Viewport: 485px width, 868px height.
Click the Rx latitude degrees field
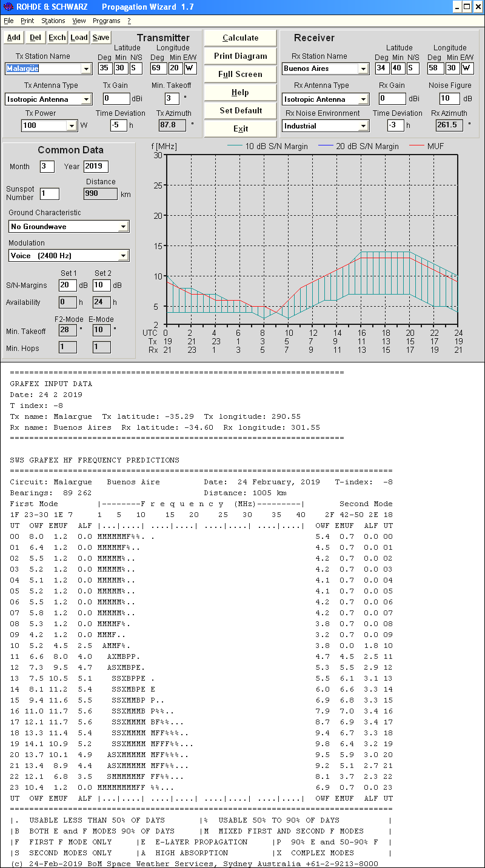coord(382,68)
